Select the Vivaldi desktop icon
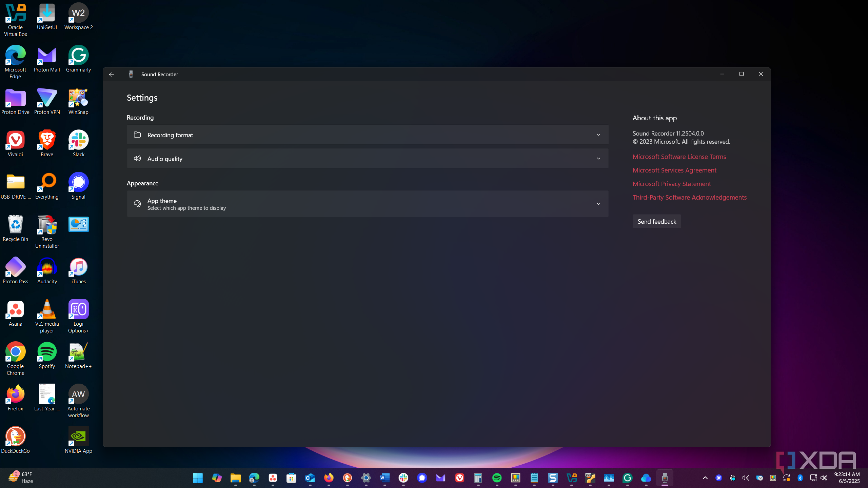 point(15,143)
